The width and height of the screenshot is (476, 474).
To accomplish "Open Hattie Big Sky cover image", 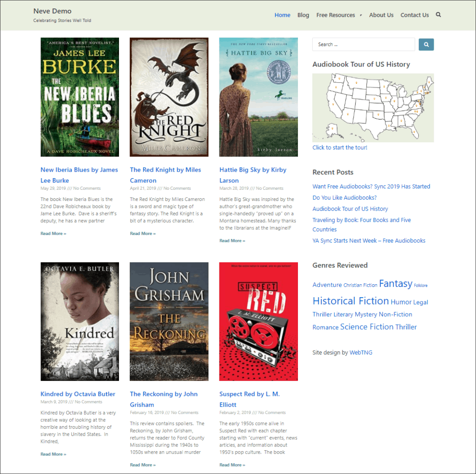I will 258,97.
